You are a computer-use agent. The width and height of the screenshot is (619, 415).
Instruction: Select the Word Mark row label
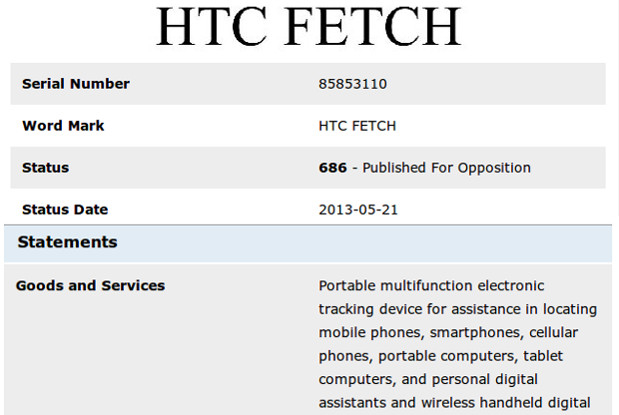[63, 126]
